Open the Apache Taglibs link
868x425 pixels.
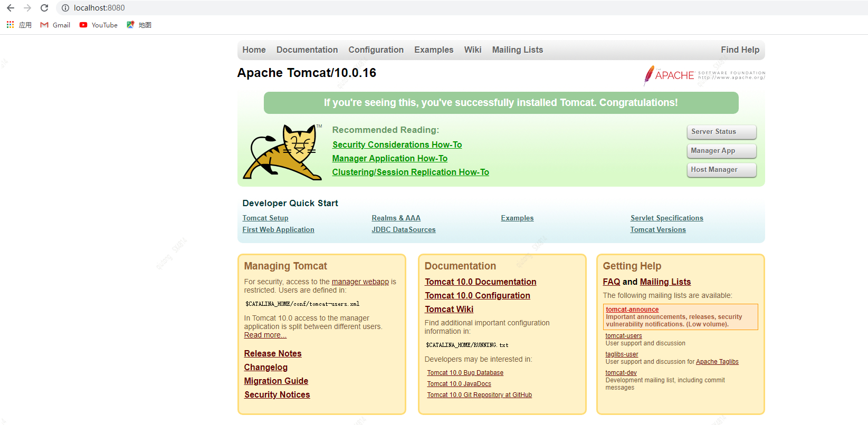[x=717, y=362]
